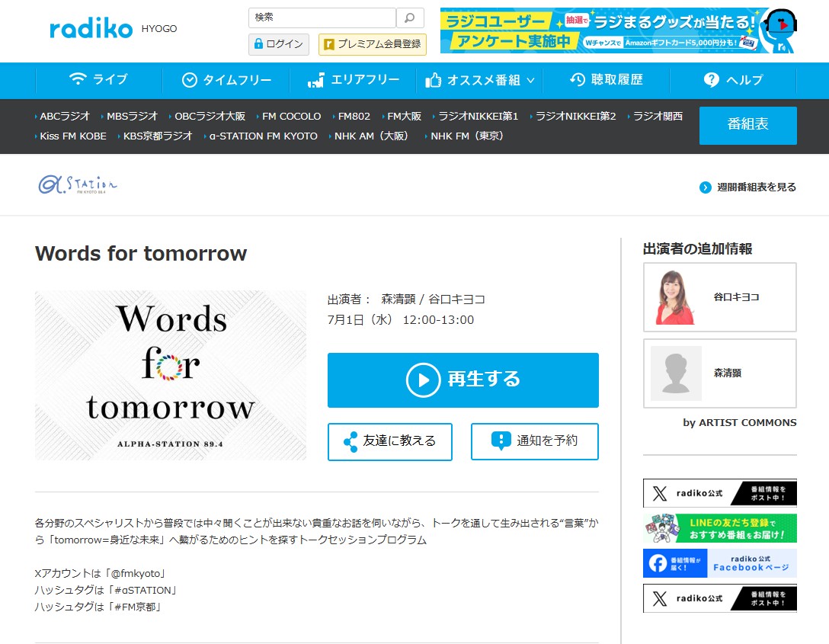Click the 友達に教える share button

pos(389,441)
